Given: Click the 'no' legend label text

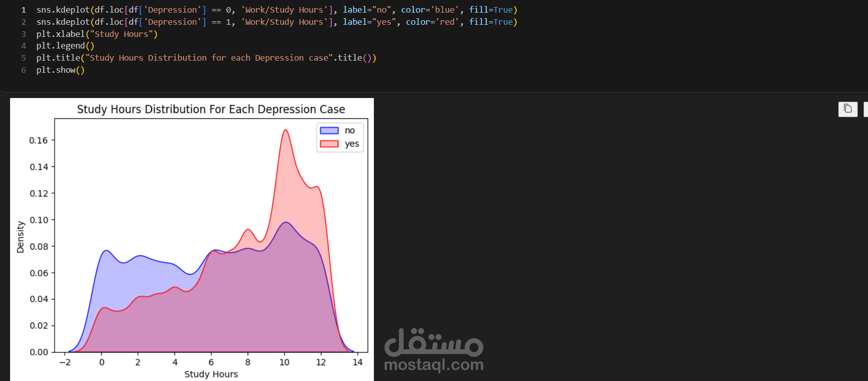Looking at the screenshot, I should [350, 130].
